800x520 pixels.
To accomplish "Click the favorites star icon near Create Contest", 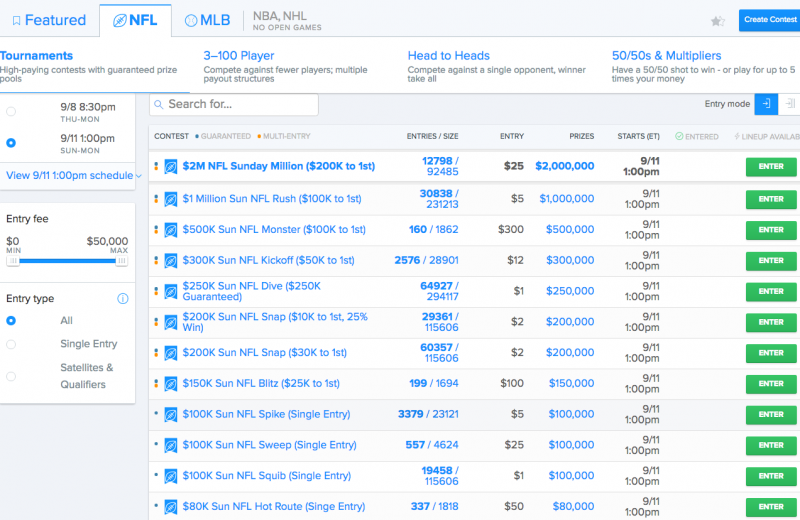I will 717,21.
